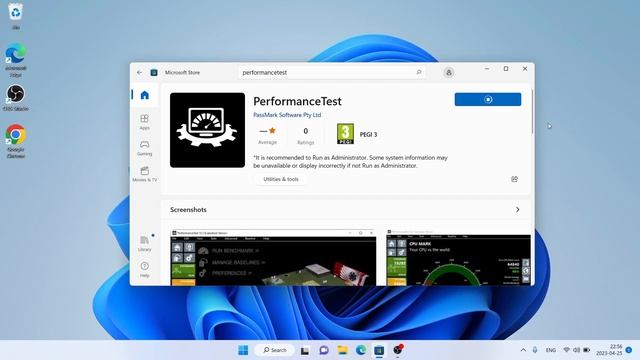Screen dimensions: 640x360
Task: Open the Library in Store sidebar
Action: click(144, 243)
